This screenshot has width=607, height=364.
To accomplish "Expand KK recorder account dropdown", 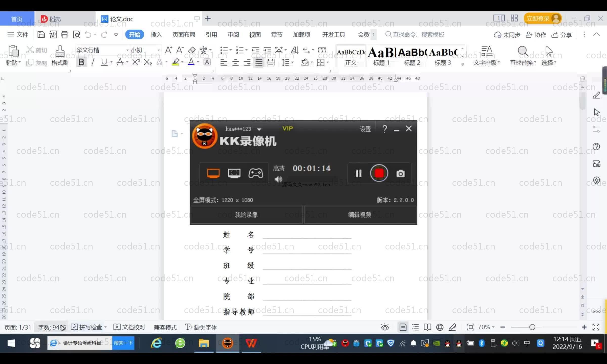I will (259, 129).
